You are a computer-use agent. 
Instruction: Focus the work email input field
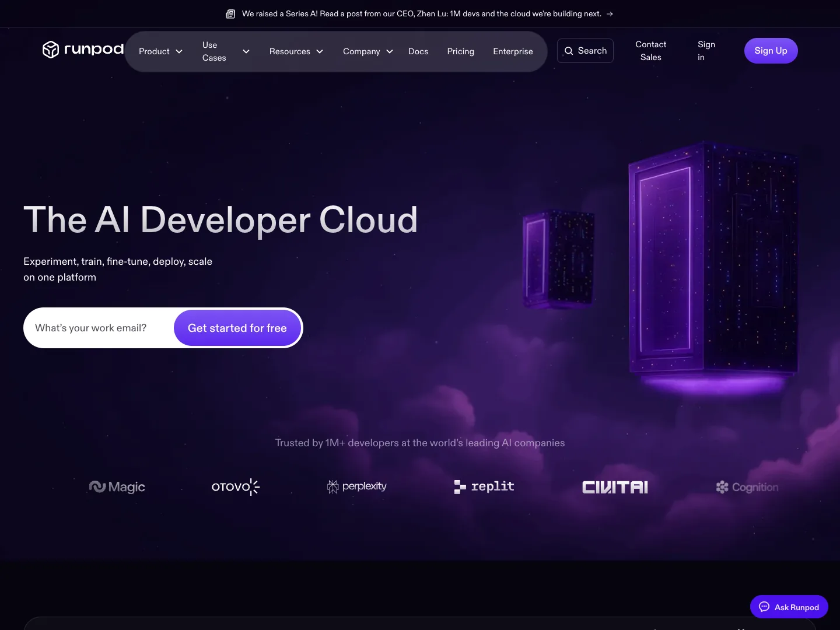click(x=99, y=328)
